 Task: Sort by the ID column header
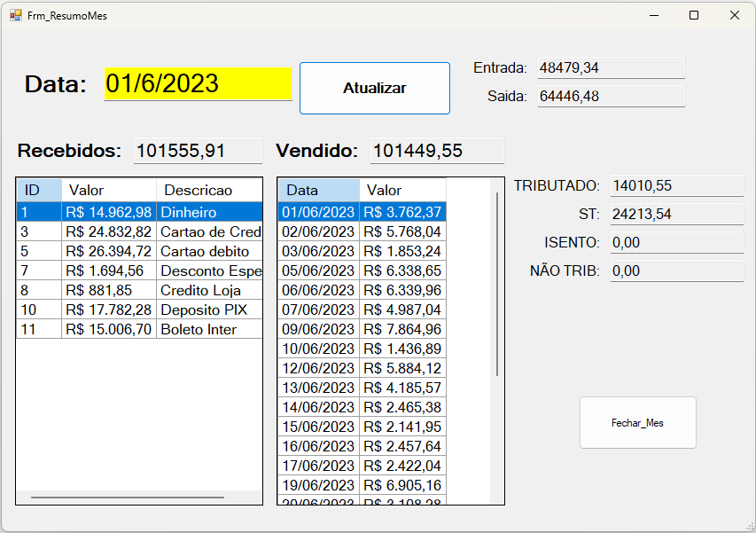click(x=39, y=190)
